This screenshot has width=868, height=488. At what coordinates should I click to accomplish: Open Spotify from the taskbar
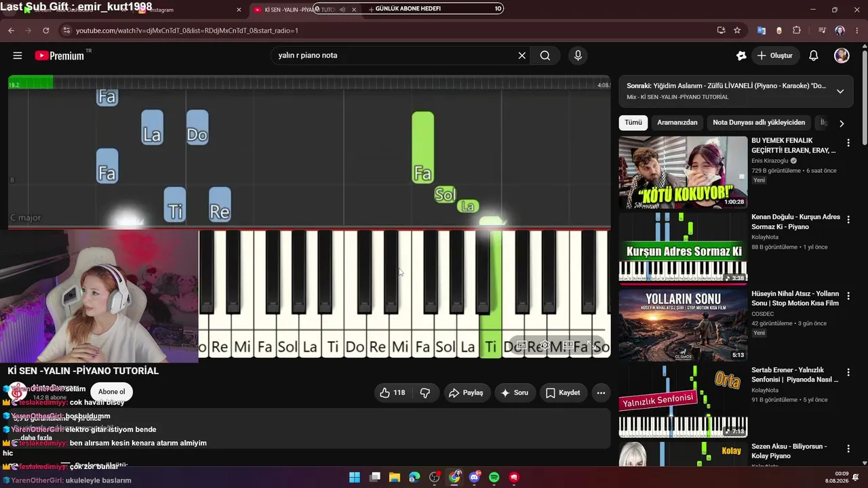click(x=494, y=477)
